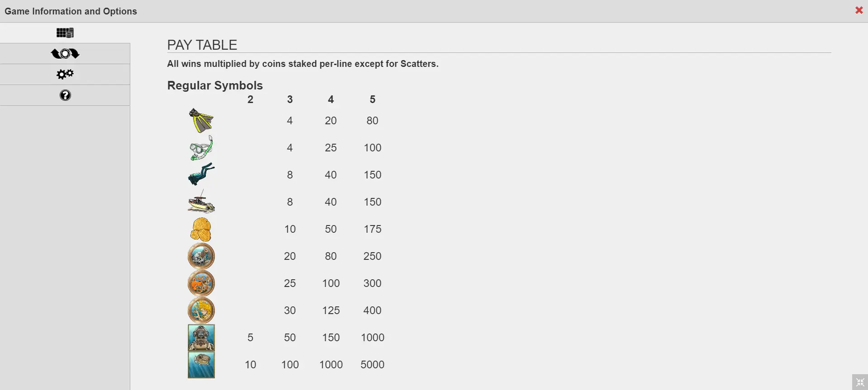Open the question mark help tab
The height and width of the screenshot is (390, 868).
65,95
